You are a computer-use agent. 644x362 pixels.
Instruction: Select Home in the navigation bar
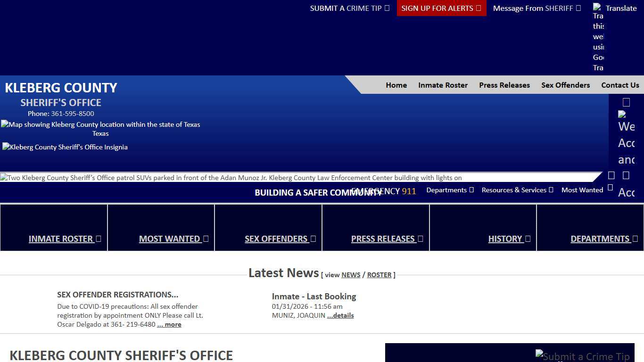pos(396,85)
